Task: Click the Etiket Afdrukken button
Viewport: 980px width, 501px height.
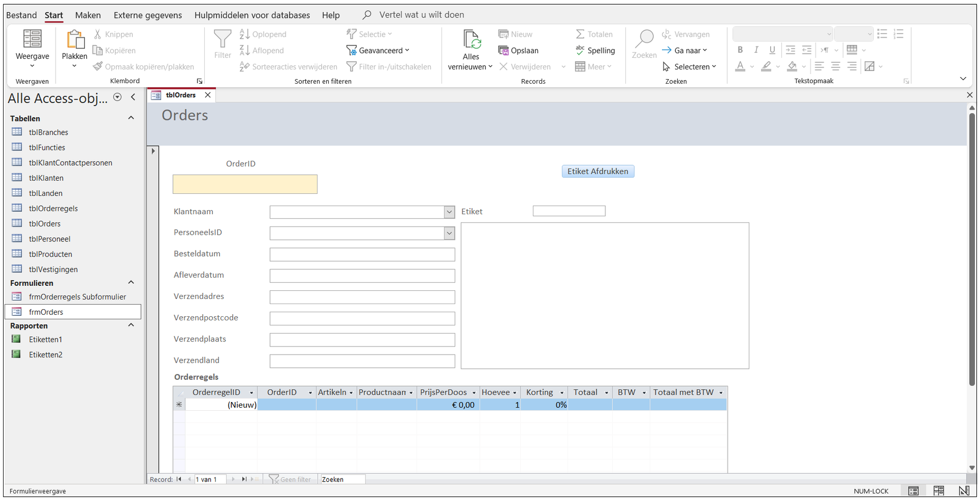Action: [598, 171]
